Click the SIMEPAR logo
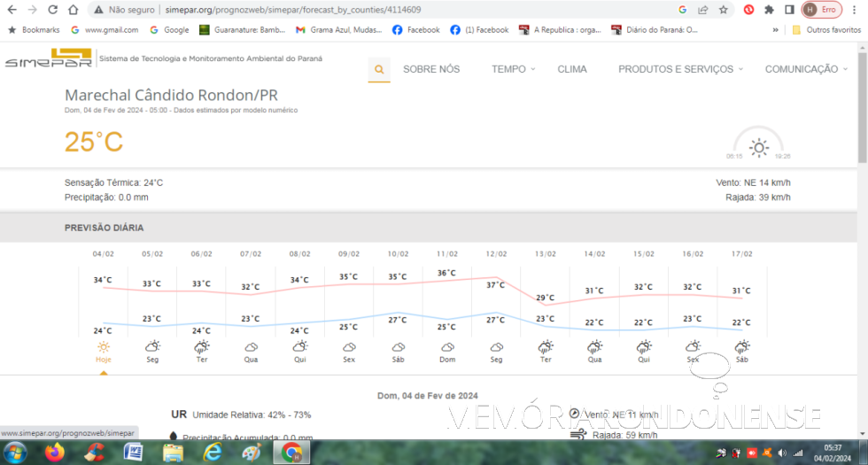 click(x=47, y=59)
